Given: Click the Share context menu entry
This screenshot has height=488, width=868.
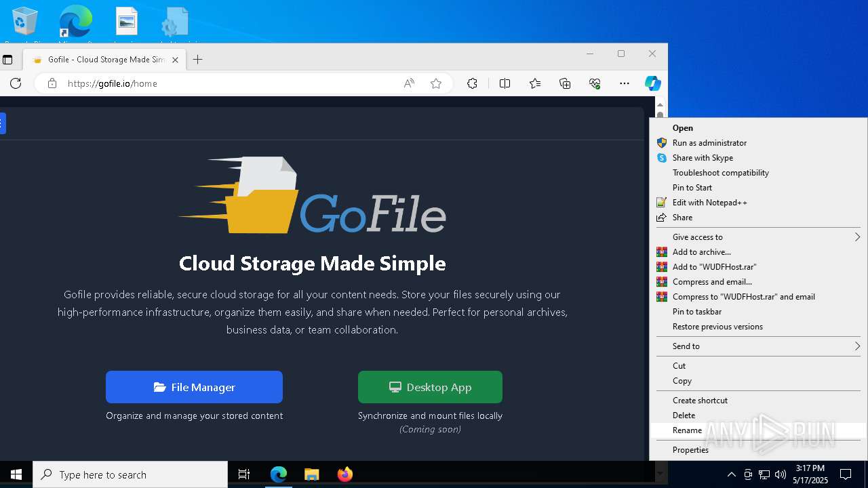Looking at the screenshot, I should tap(758, 218).
